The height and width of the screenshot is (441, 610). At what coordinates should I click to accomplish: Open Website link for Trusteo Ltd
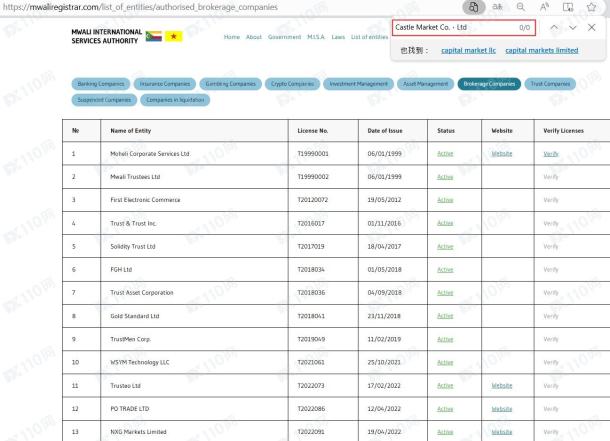pos(501,385)
